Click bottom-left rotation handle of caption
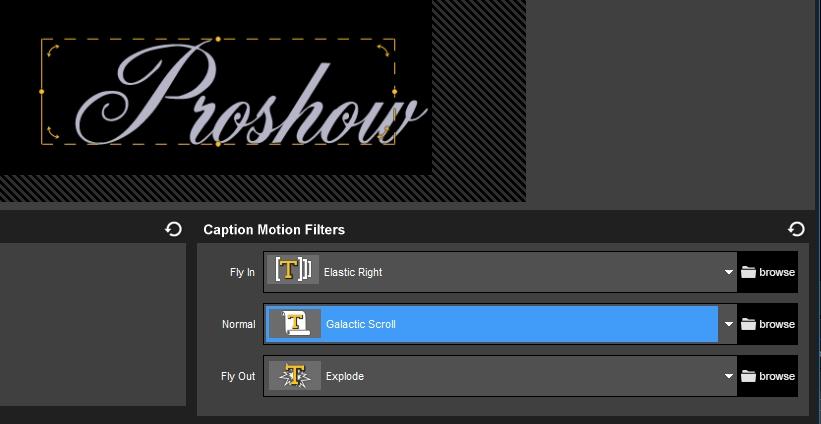The width and height of the screenshot is (821, 424). [53, 133]
